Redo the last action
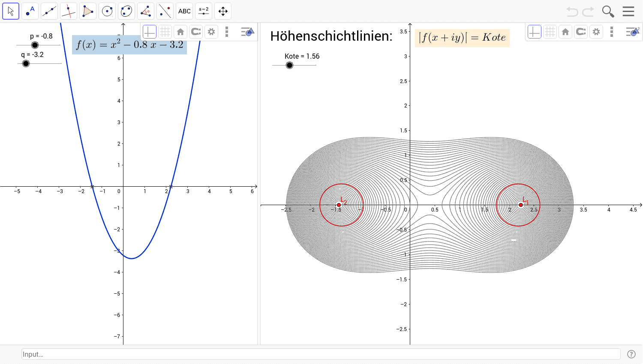The image size is (643, 364). tap(588, 12)
